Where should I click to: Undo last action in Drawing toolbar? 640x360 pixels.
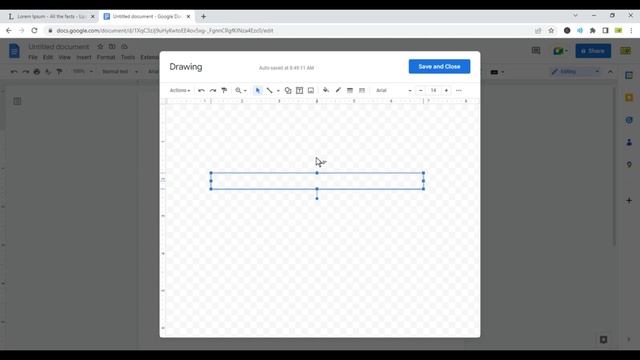click(201, 90)
